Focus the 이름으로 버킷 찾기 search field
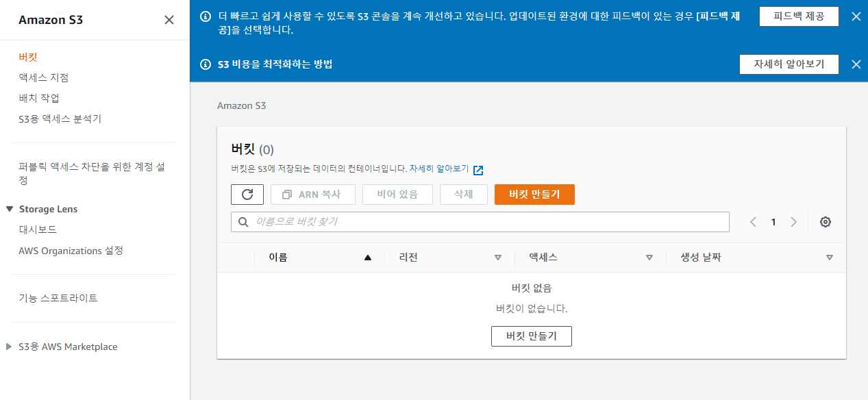 tap(480, 222)
